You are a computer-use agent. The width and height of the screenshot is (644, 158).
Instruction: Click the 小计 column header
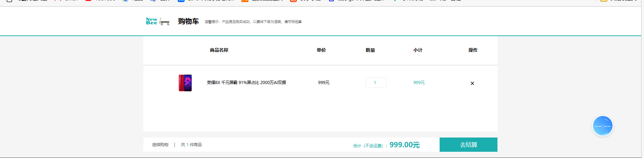(418, 50)
